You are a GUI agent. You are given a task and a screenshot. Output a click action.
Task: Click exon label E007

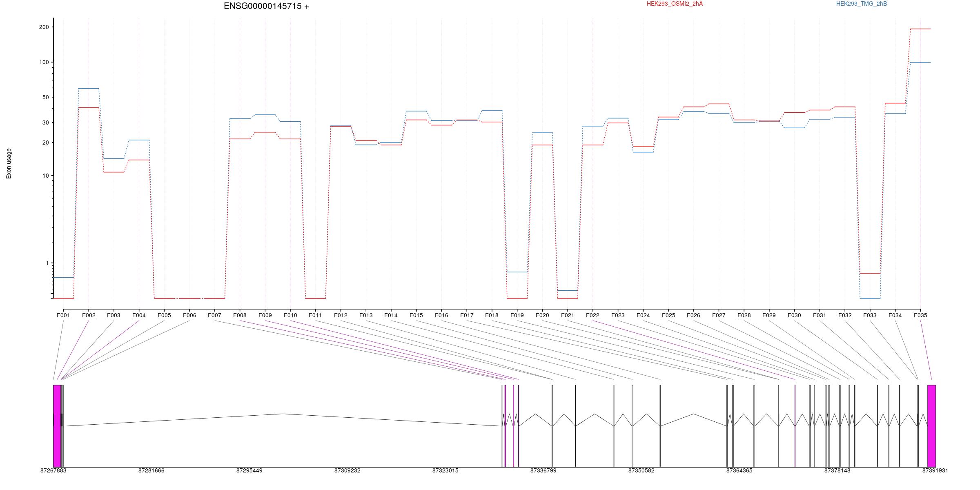tap(214, 315)
